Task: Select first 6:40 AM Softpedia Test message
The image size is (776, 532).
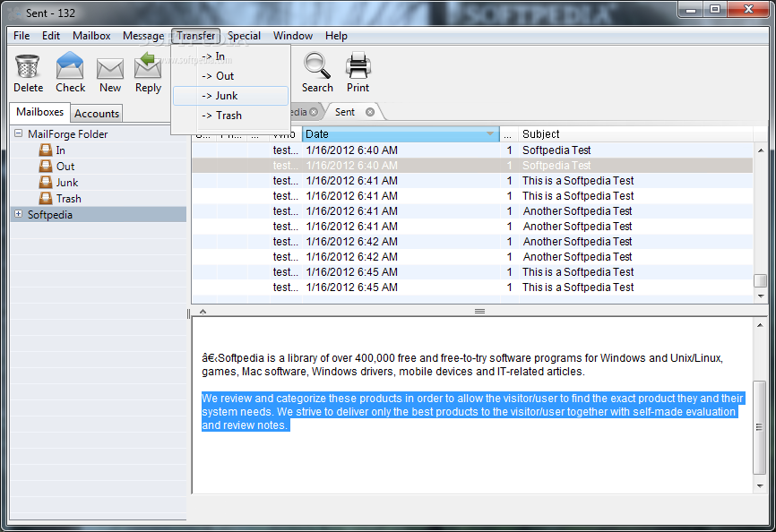Action: click(472, 150)
